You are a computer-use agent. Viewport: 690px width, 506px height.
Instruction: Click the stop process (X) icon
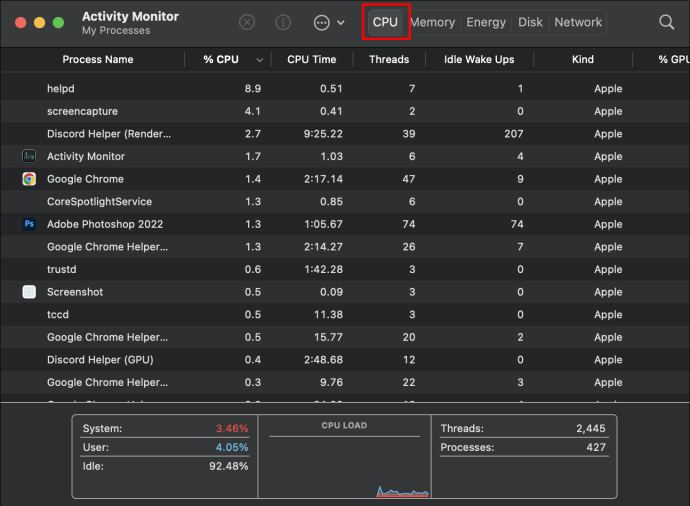point(247,22)
